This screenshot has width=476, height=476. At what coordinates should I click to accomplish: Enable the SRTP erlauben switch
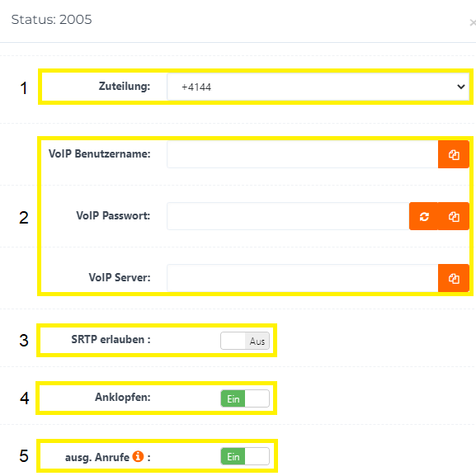[245, 341]
